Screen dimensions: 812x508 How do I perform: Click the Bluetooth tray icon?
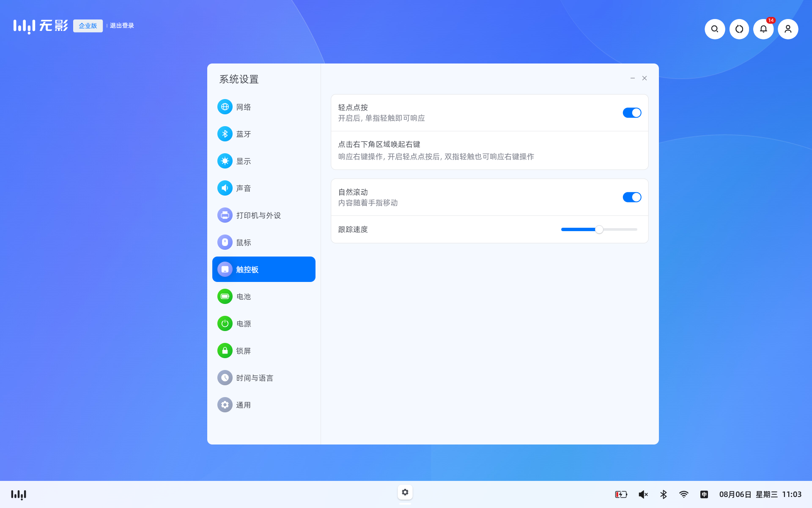664,494
